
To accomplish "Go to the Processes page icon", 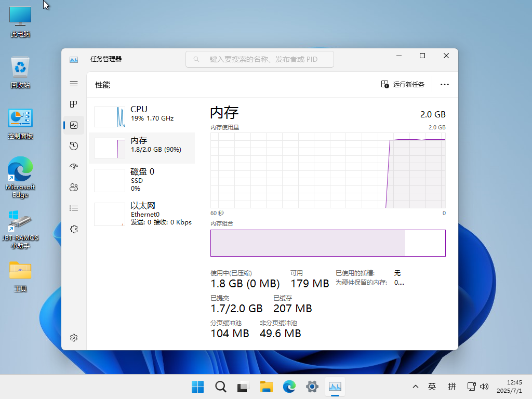I will (74, 104).
